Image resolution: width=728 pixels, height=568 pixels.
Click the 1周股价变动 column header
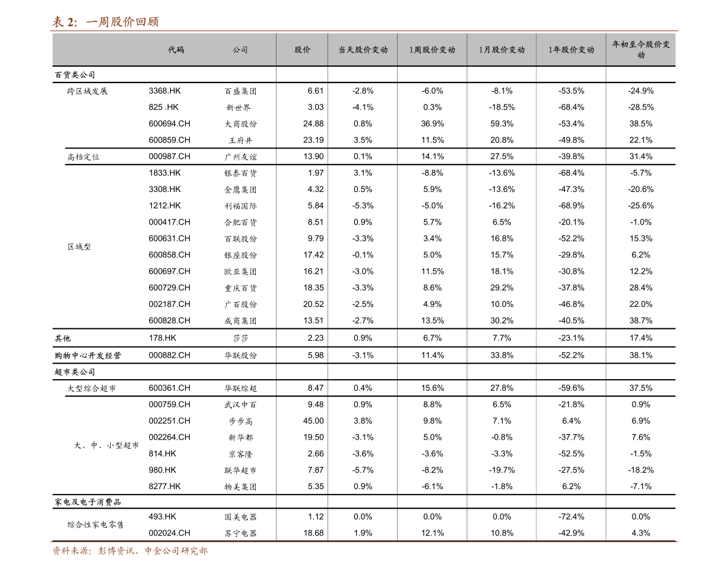click(x=433, y=50)
